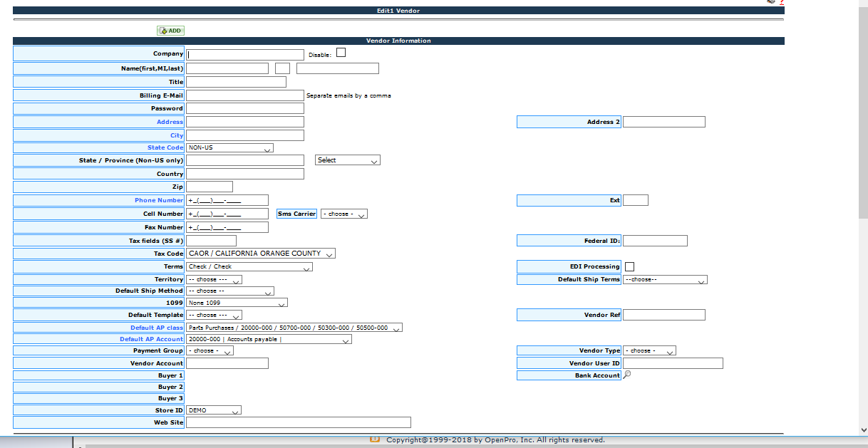
Task: Click the Phone Number label link
Action: pos(159,200)
